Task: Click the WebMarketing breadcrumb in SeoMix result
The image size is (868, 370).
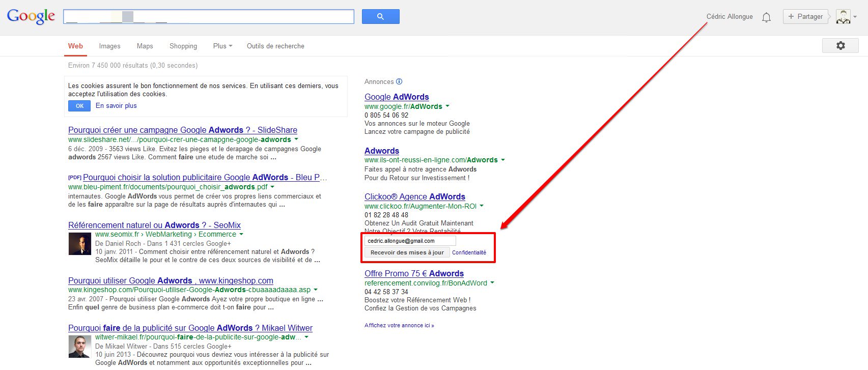Action: point(169,234)
